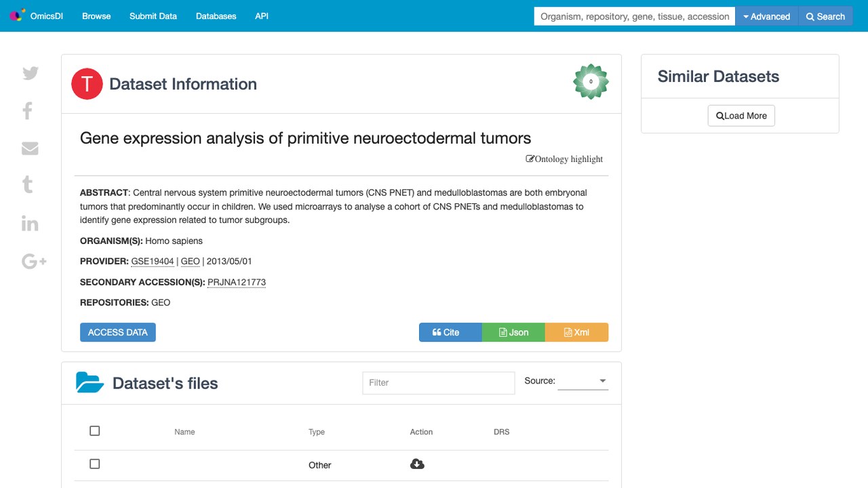This screenshot has height=488, width=868.
Task: Click the Homo sapiens organism text
Action: coord(174,241)
